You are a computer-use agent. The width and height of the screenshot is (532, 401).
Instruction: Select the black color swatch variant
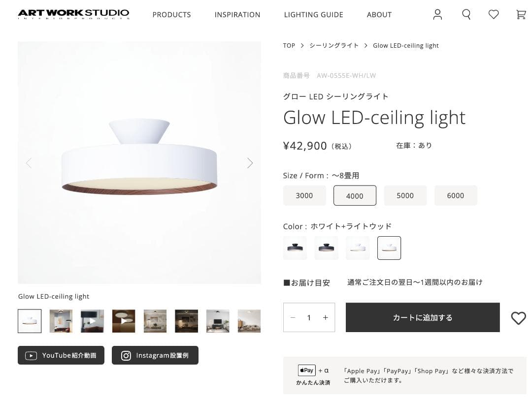click(x=295, y=247)
